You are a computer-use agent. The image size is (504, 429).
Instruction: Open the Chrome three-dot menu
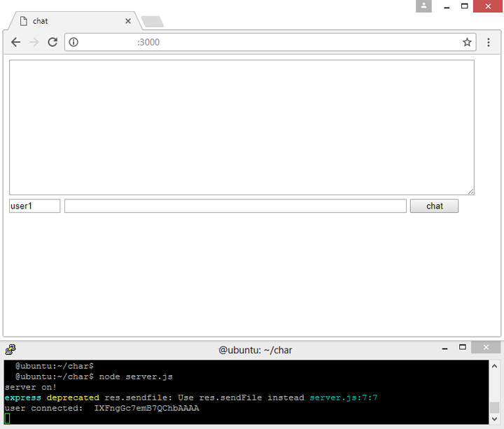[x=489, y=42]
